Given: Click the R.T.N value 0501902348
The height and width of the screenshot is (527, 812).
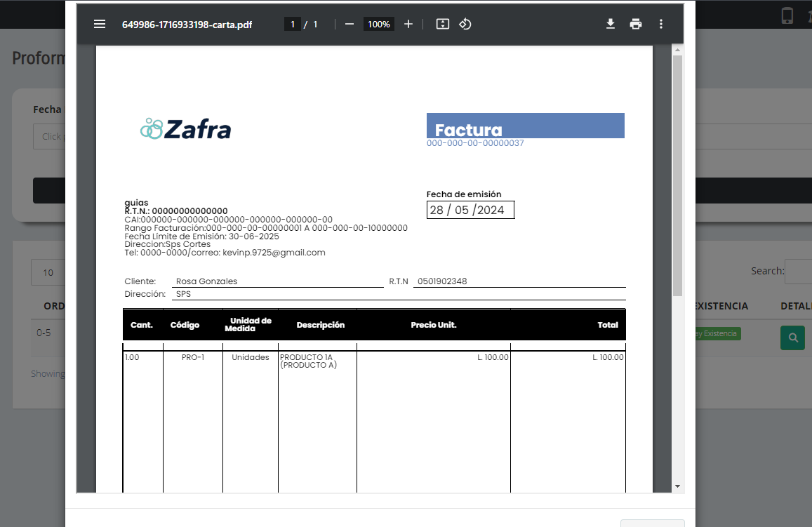Looking at the screenshot, I should pos(442,281).
